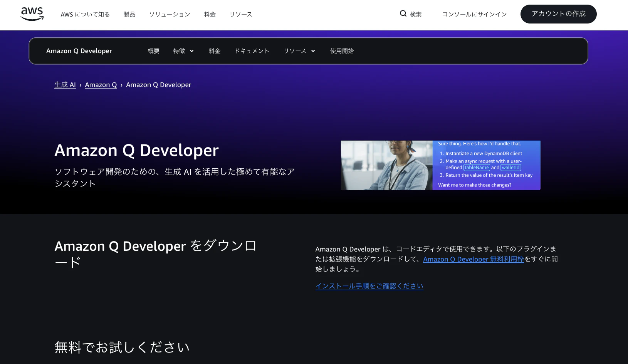The image size is (628, 364).
Task: Select the 概要 tab
Action: point(153,51)
